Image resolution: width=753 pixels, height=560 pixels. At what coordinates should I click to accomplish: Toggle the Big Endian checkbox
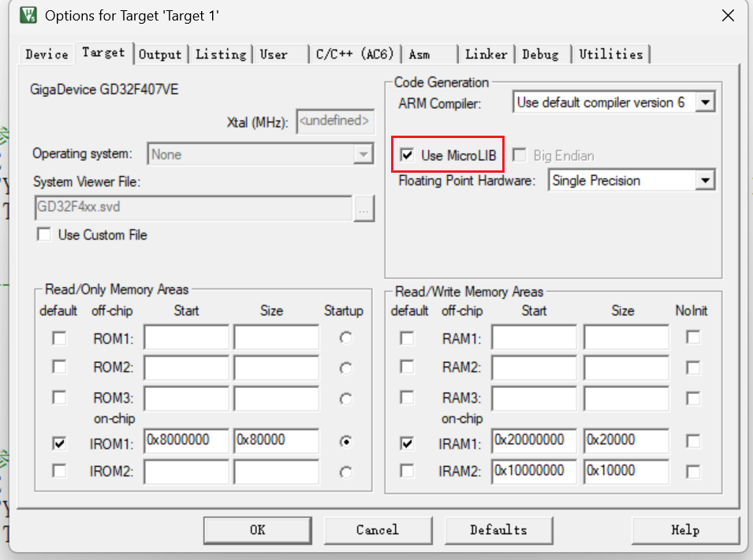(520, 155)
